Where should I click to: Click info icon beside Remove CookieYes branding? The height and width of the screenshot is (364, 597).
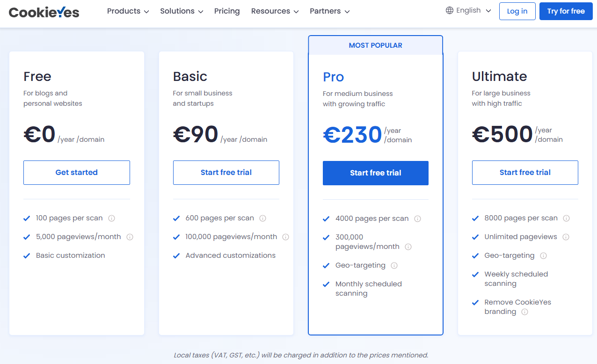[x=525, y=312]
